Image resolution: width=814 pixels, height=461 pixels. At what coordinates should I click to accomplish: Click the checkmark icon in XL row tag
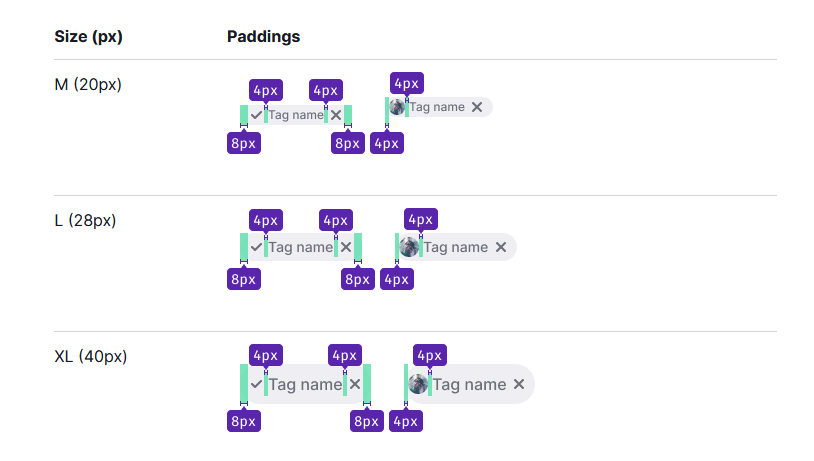(x=256, y=384)
